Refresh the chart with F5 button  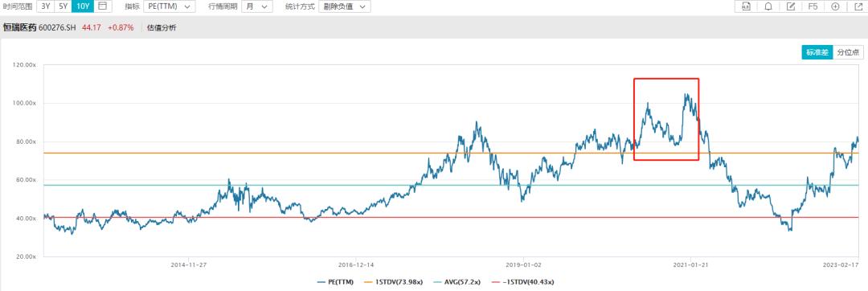[813, 6]
